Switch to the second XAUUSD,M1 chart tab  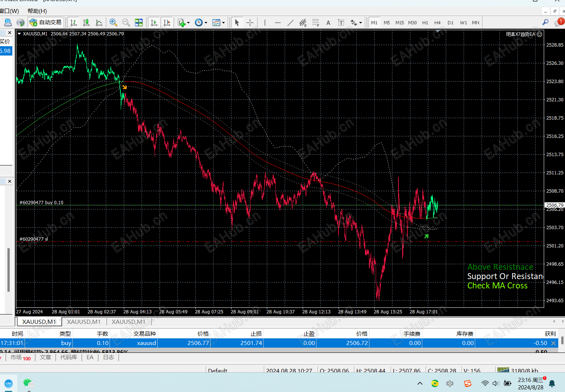point(84,322)
